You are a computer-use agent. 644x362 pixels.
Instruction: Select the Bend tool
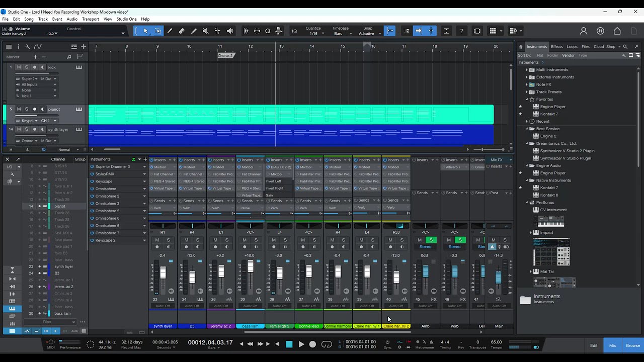coord(217,31)
